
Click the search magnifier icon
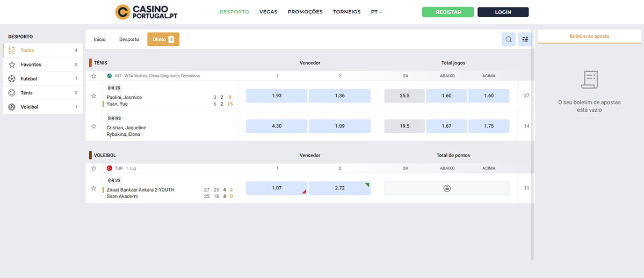(508, 39)
